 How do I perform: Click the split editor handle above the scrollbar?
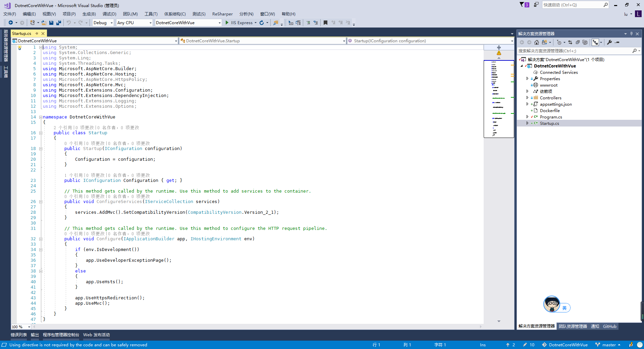pyautogui.click(x=499, y=47)
